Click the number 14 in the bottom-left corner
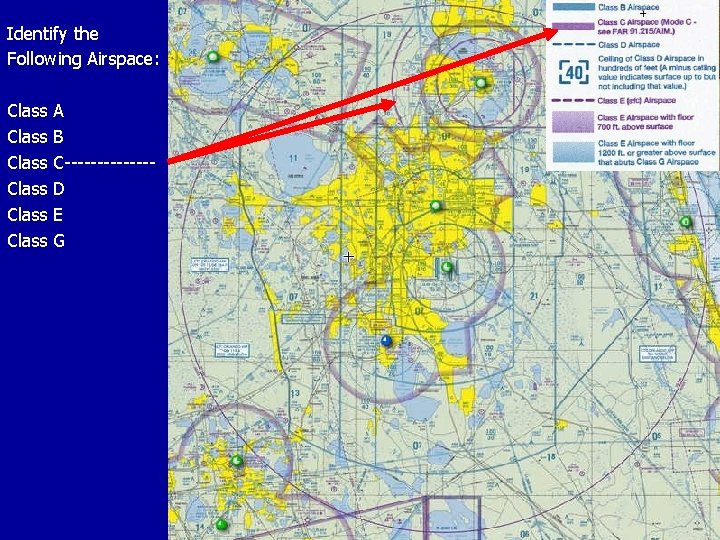Image resolution: width=720 pixels, height=540 pixels. (199, 528)
